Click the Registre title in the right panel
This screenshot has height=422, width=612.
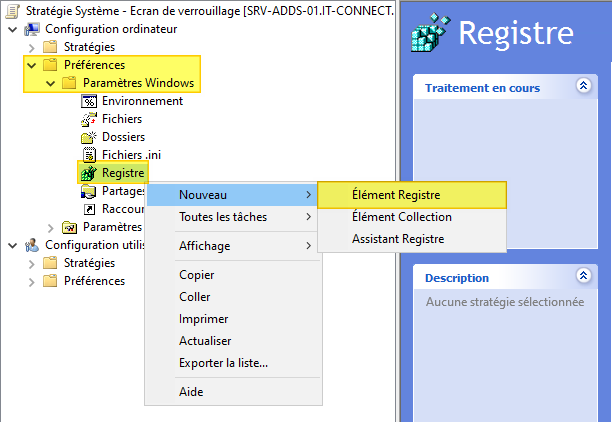click(516, 34)
